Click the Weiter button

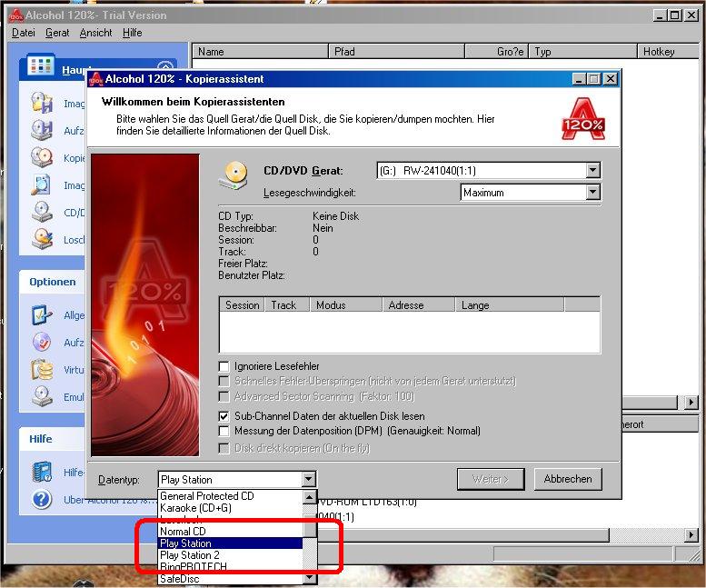[491, 479]
